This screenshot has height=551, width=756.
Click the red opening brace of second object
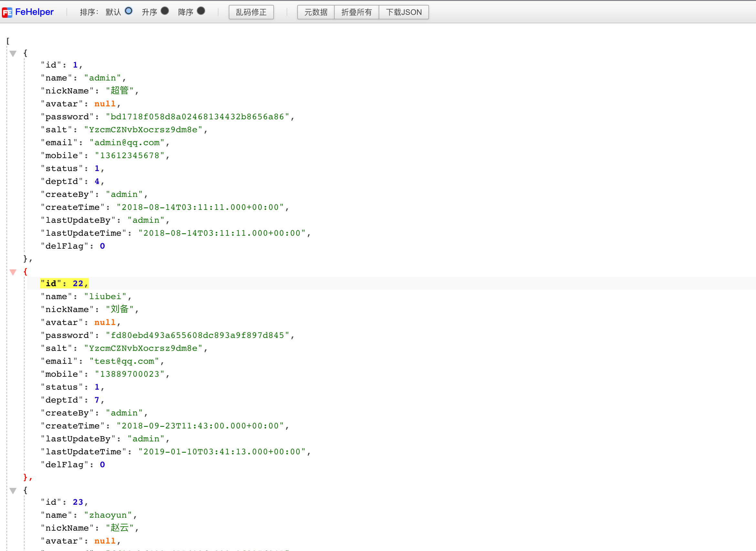pyautogui.click(x=25, y=272)
